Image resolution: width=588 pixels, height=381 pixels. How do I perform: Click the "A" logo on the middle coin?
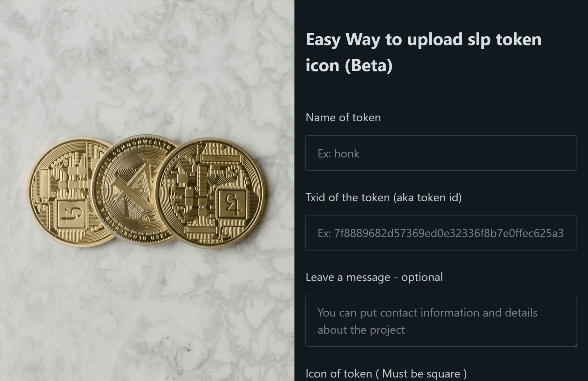click(132, 187)
